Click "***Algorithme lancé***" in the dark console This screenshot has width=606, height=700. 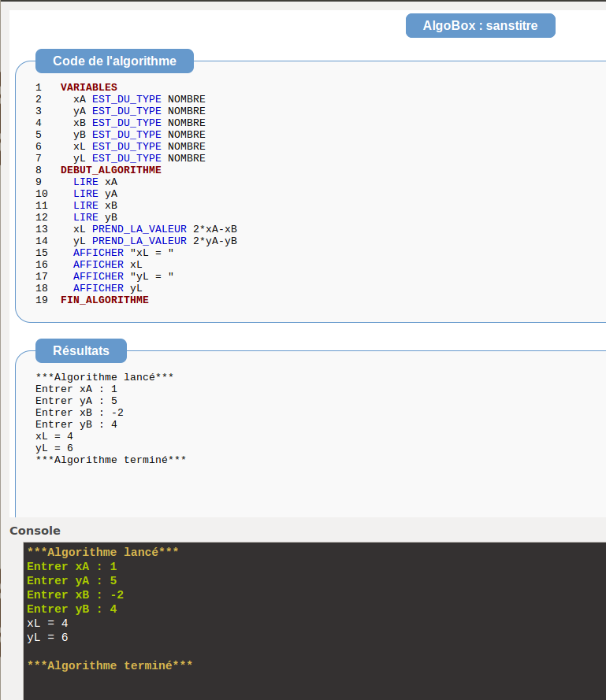102,552
